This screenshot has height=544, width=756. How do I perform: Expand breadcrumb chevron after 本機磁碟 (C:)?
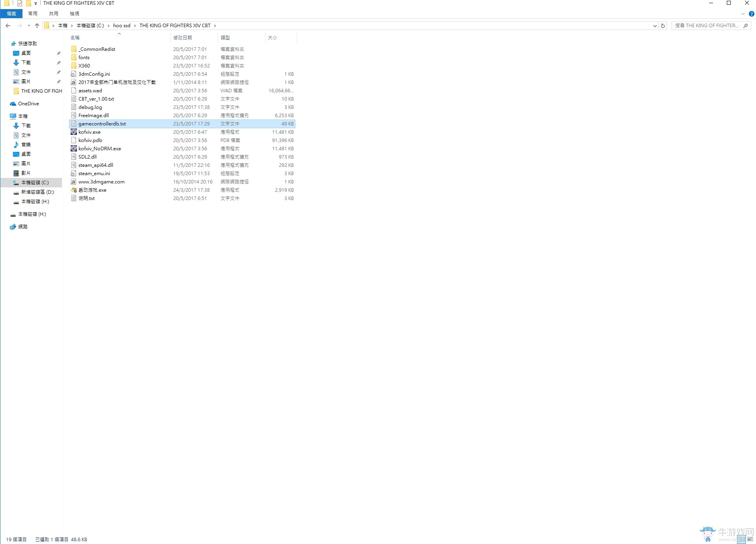[x=108, y=26]
